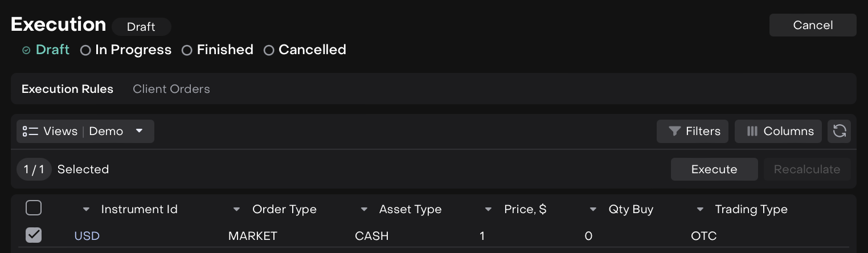Open the Views Demo dropdown
Screen dimensions: 868x253
(x=139, y=131)
